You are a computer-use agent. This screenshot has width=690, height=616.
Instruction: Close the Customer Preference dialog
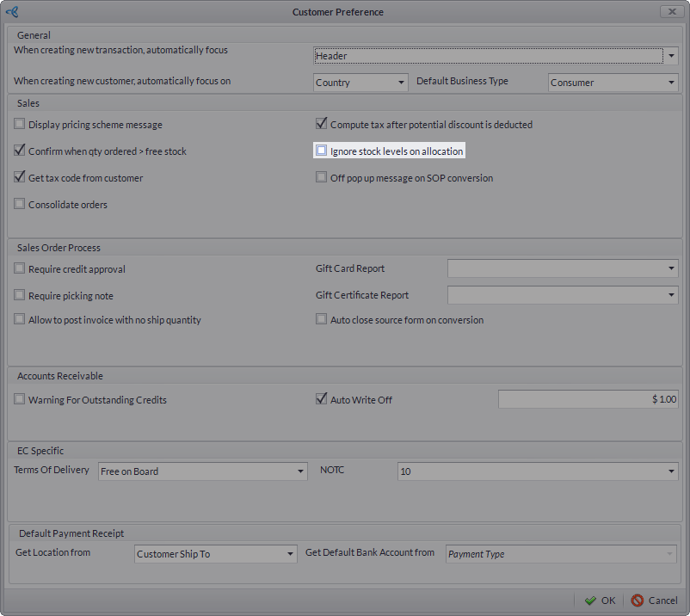671,12
